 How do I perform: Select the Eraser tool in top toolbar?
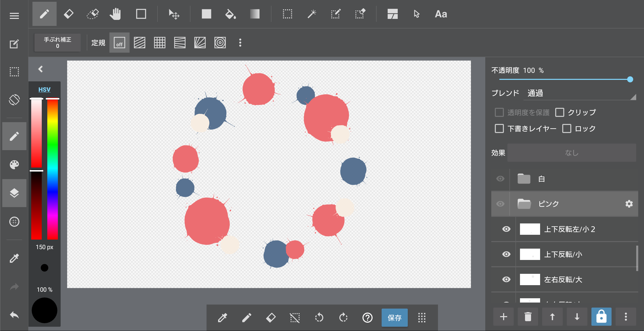68,14
